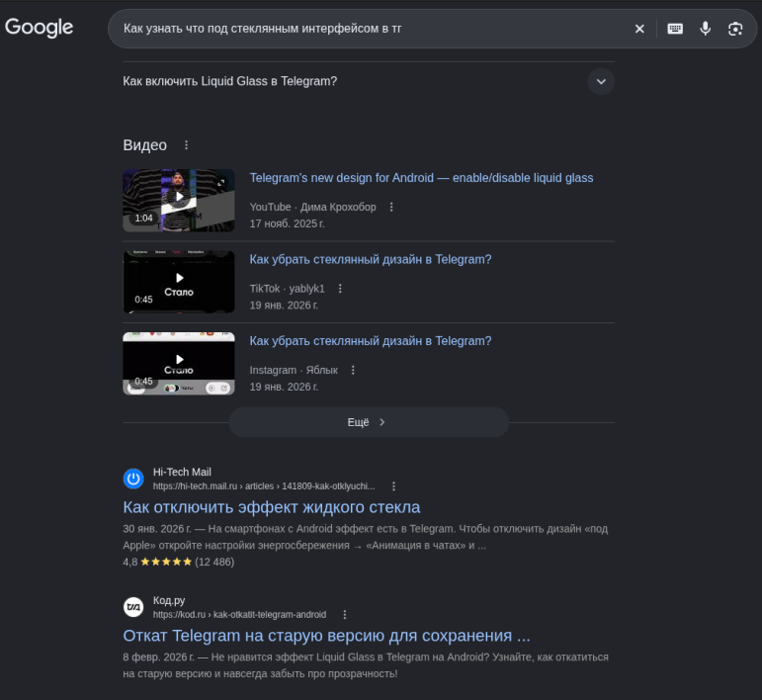This screenshot has width=762, height=700.
Task: Click the Hi-Tech Mail site favicon
Action: tap(133, 479)
